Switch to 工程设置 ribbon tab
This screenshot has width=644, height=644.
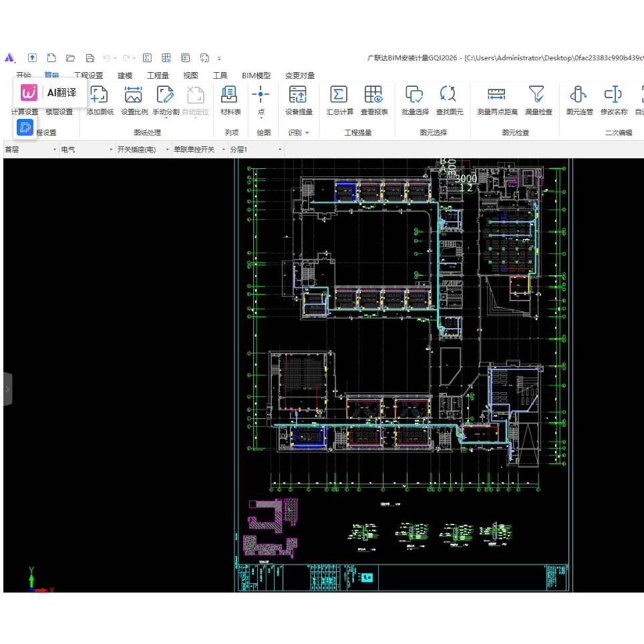88,75
